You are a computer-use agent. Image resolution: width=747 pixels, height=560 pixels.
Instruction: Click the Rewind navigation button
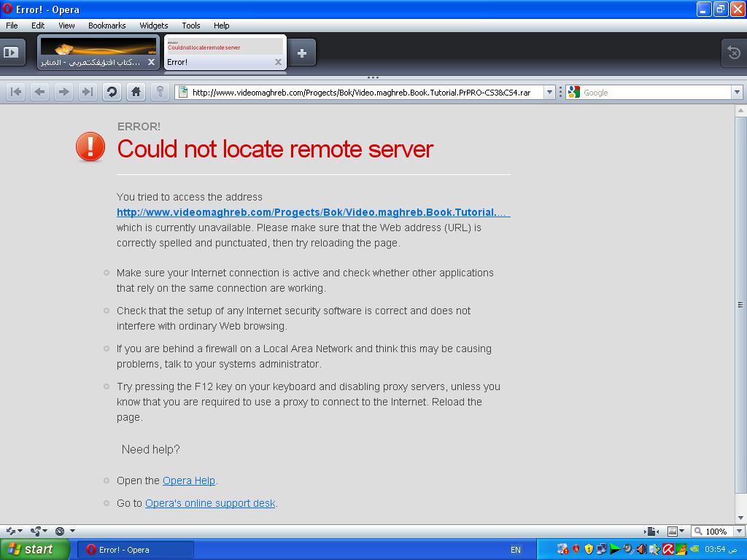[16, 92]
